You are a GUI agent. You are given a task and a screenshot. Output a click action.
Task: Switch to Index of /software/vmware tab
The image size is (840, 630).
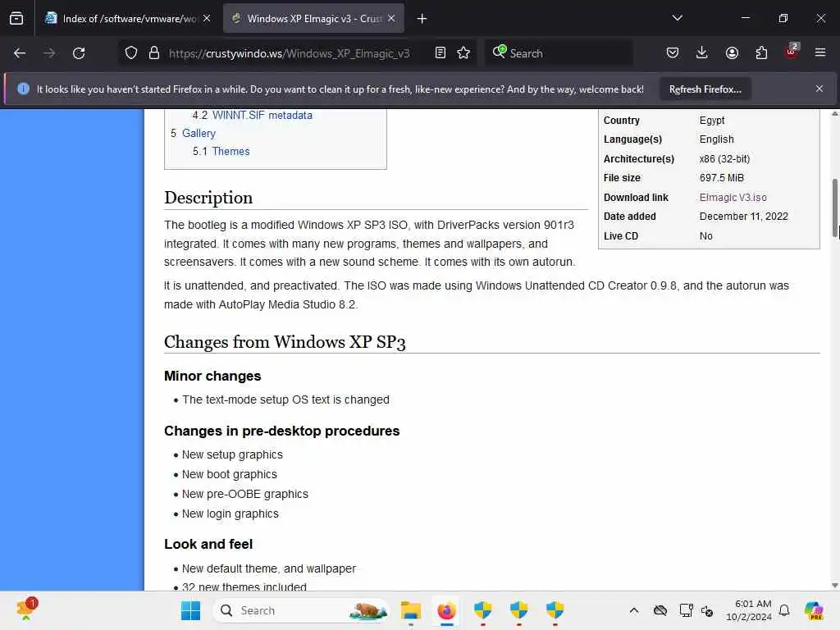click(x=127, y=19)
